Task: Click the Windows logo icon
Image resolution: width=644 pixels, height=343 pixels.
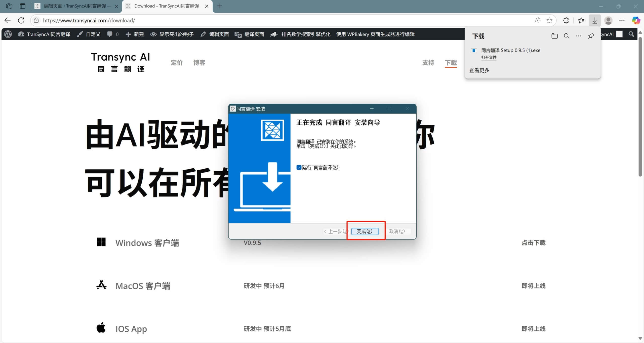Action: (x=101, y=242)
